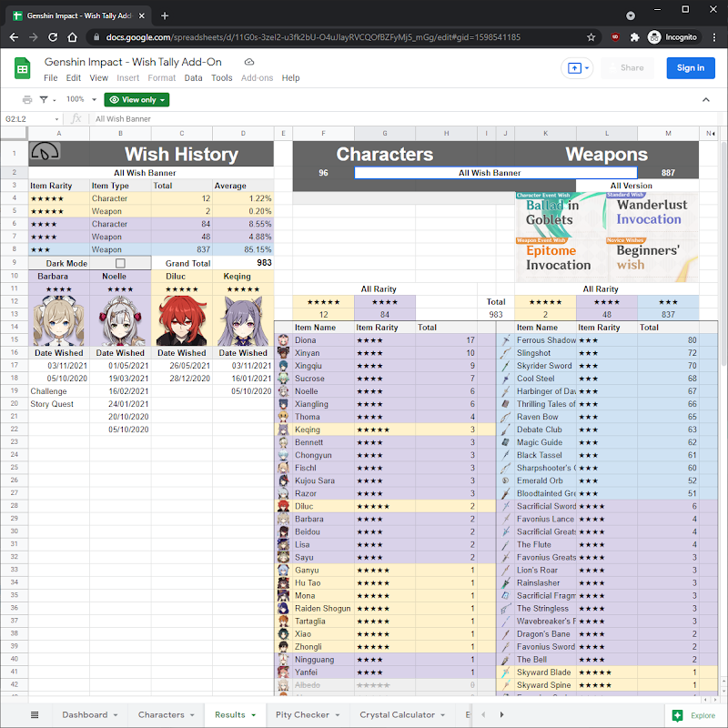The height and width of the screenshot is (728, 728).
Task: Open the browser extensions puzzle icon
Action: click(634, 37)
